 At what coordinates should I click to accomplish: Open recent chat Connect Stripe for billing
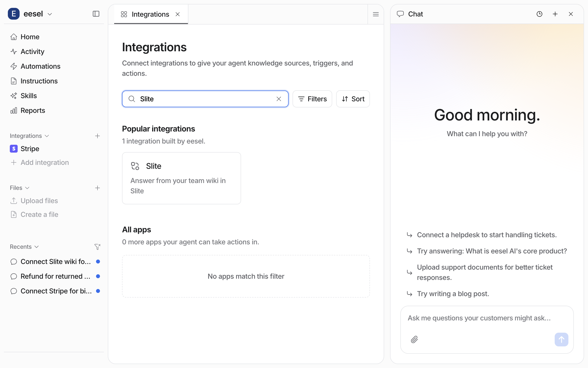point(54,291)
